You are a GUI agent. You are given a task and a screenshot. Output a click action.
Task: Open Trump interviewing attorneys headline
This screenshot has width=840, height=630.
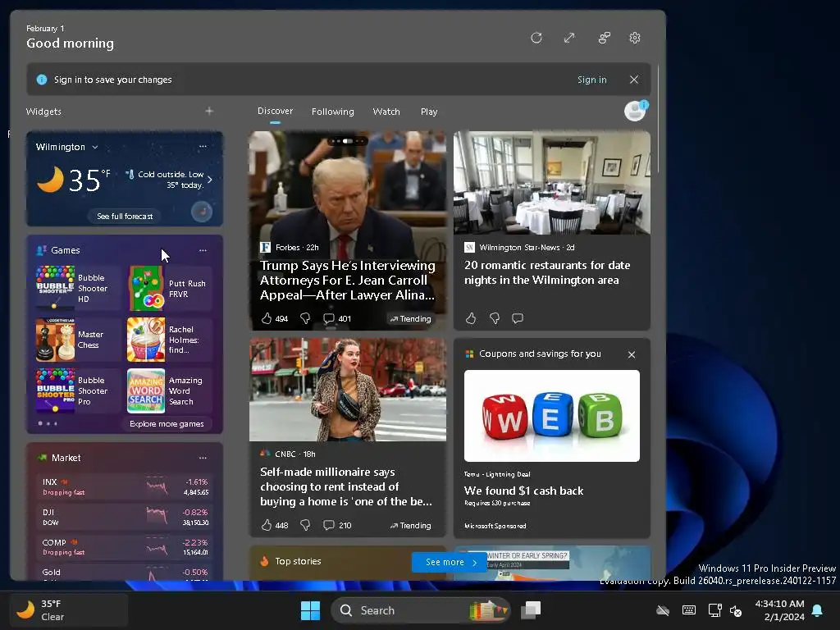click(347, 281)
